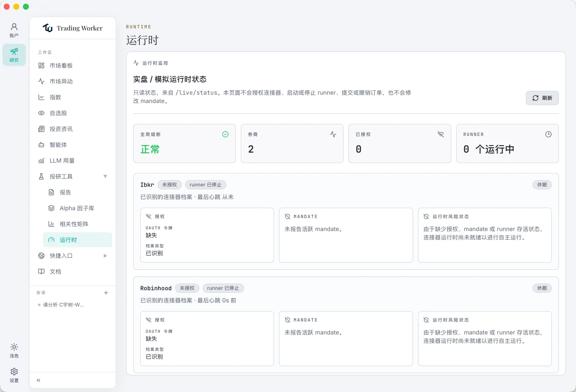Collapse the 投研工具 section arrow
Screen dimensions: 576x392
pos(105,176)
